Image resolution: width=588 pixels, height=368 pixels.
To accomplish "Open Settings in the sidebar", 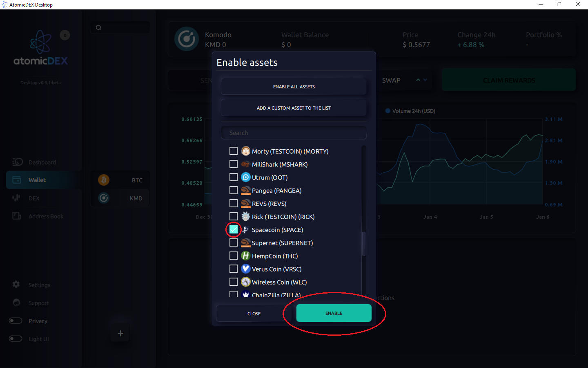I will (39, 285).
